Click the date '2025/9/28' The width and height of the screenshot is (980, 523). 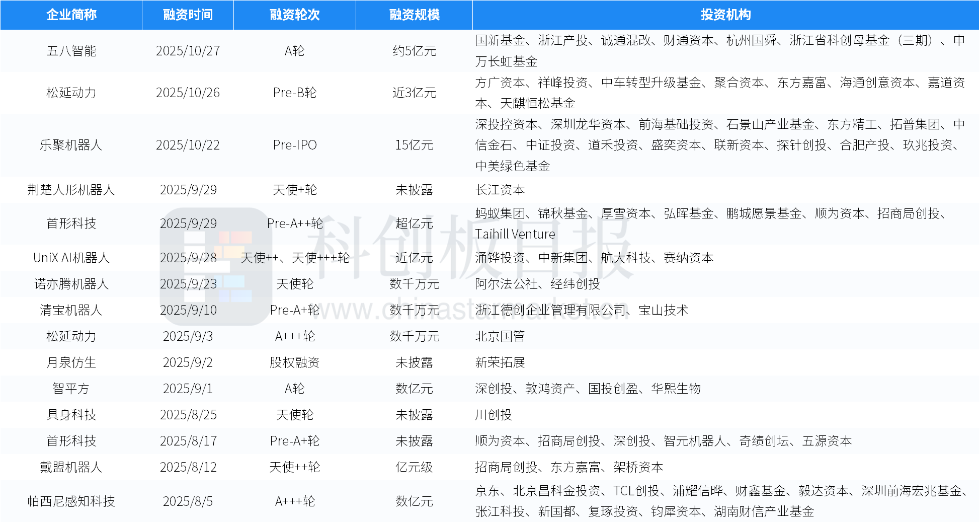[188, 258]
